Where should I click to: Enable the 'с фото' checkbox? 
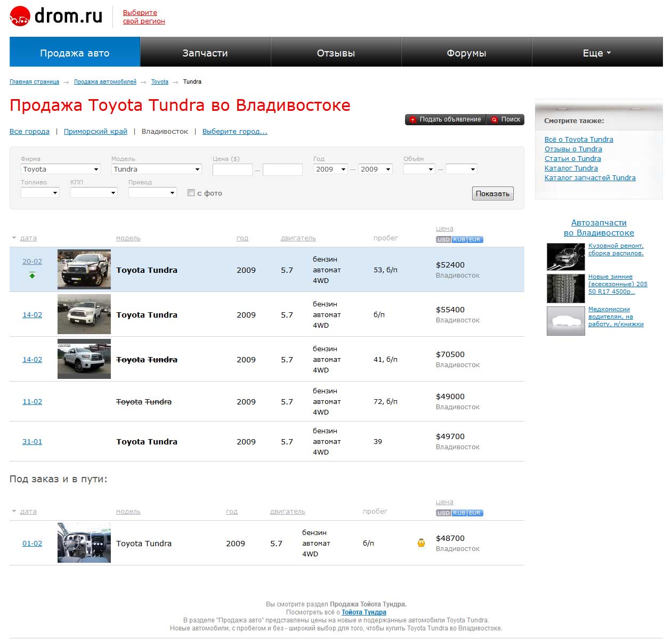(191, 193)
